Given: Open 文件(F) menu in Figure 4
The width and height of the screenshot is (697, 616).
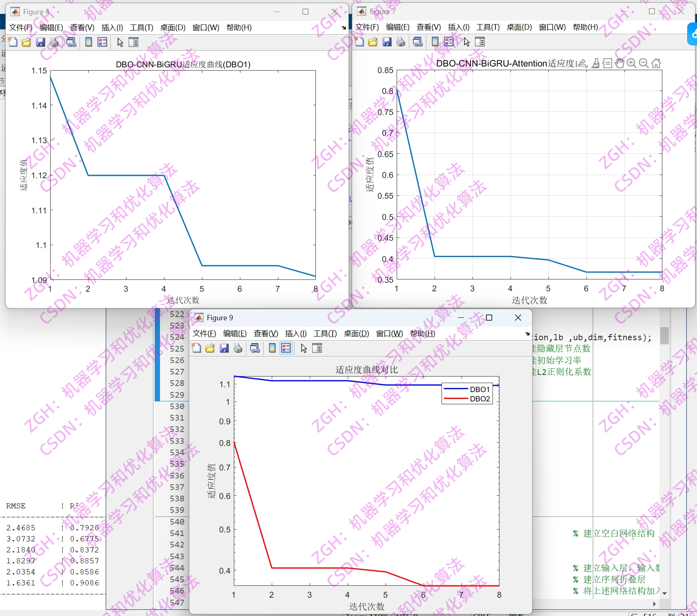Looking at the screenshot, I should (x=21, y=27).
